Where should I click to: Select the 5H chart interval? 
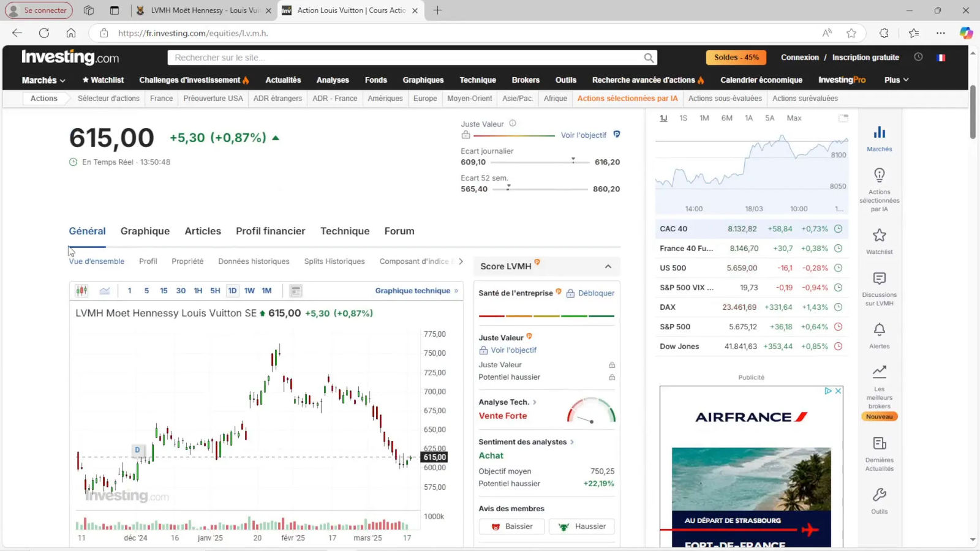pyautogui.click(x=215, y=291)
